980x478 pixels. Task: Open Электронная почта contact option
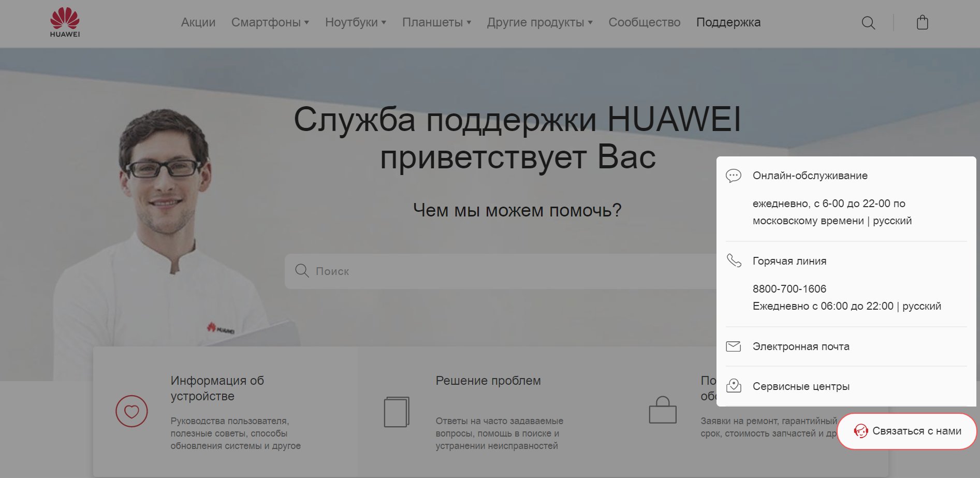click(x=801, y=346)
